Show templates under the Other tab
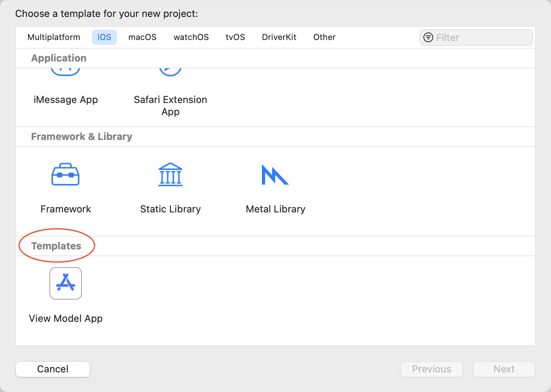 coord(324,37)
